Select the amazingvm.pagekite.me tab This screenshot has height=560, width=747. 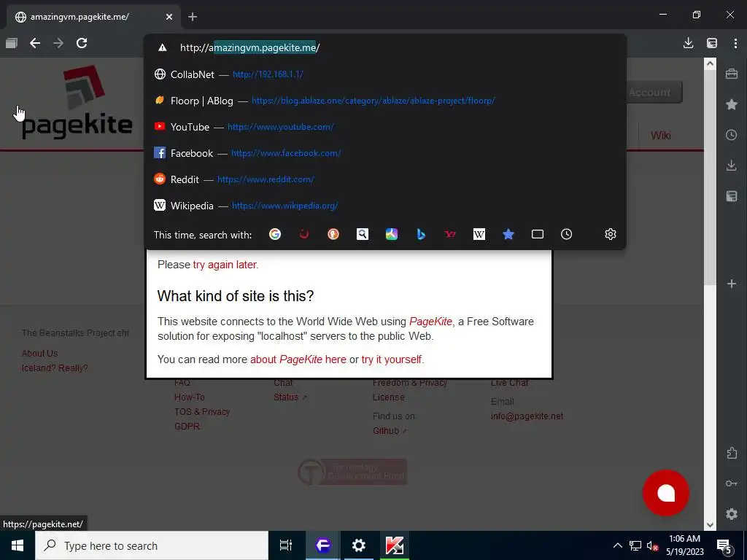[94, 17]
